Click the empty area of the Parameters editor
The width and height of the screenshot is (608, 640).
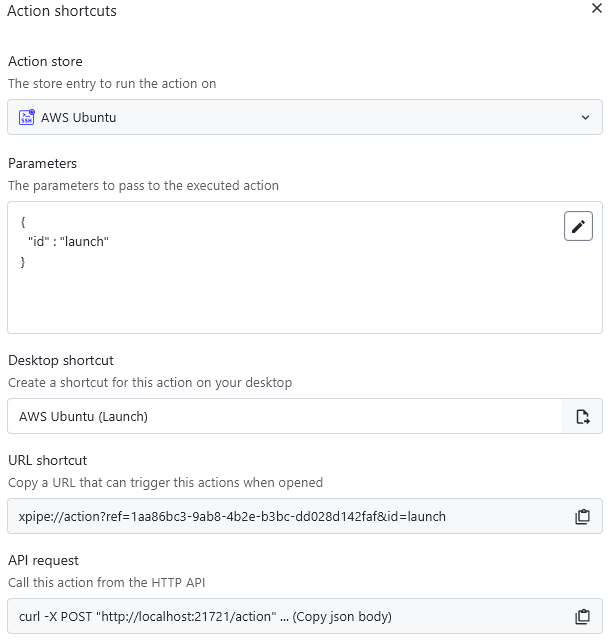click(x=300, y=300)
